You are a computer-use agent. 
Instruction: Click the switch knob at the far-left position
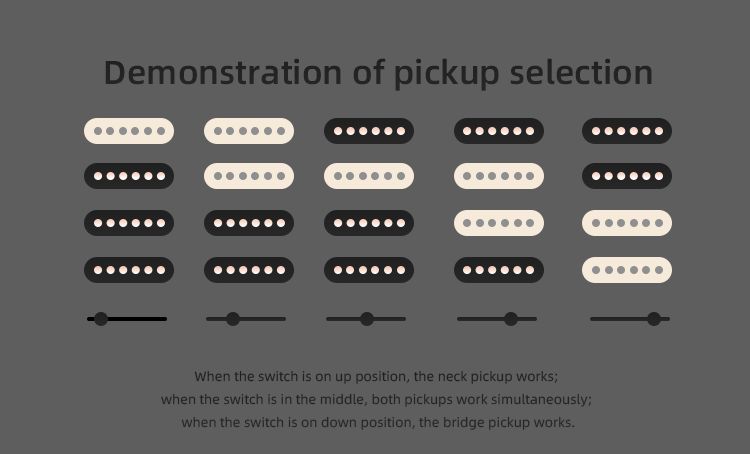(101, 319)
